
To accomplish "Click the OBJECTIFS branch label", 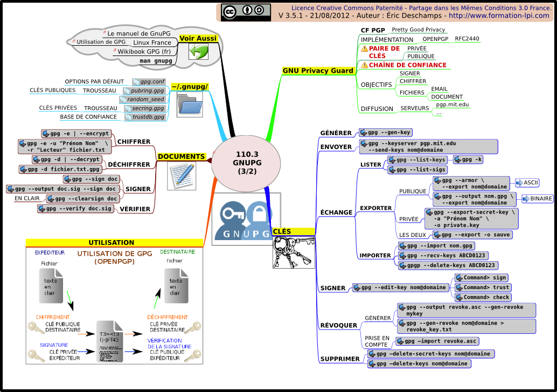I will click(x=376, y=85).
